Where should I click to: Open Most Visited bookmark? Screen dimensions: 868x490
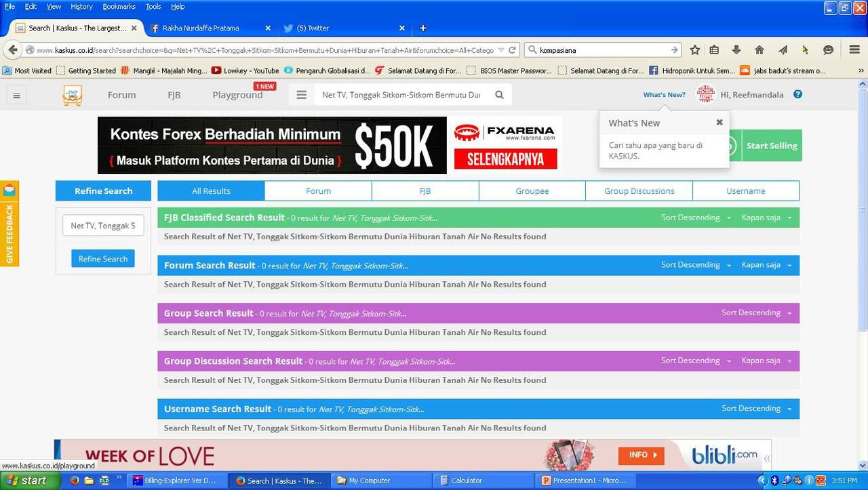(27, 70)
